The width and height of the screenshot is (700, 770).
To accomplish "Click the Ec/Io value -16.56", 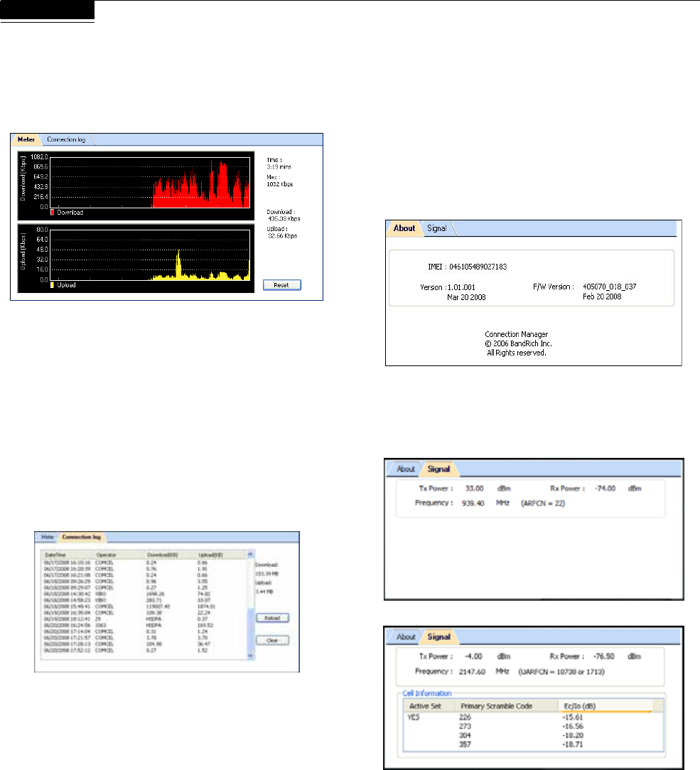I will [572, 727].
